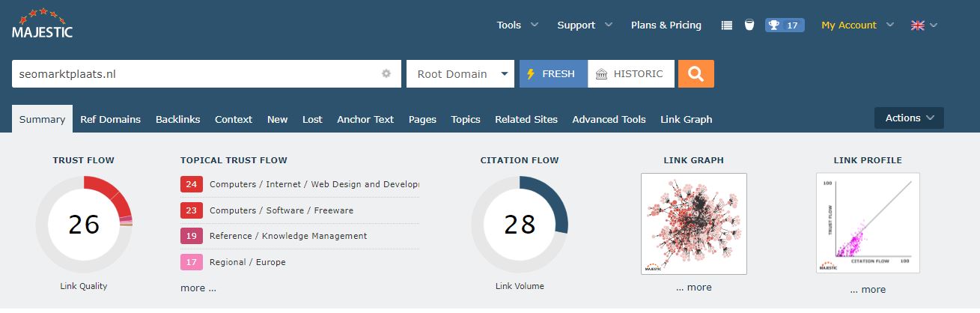Switch to the Ref Domains tab

110,119
